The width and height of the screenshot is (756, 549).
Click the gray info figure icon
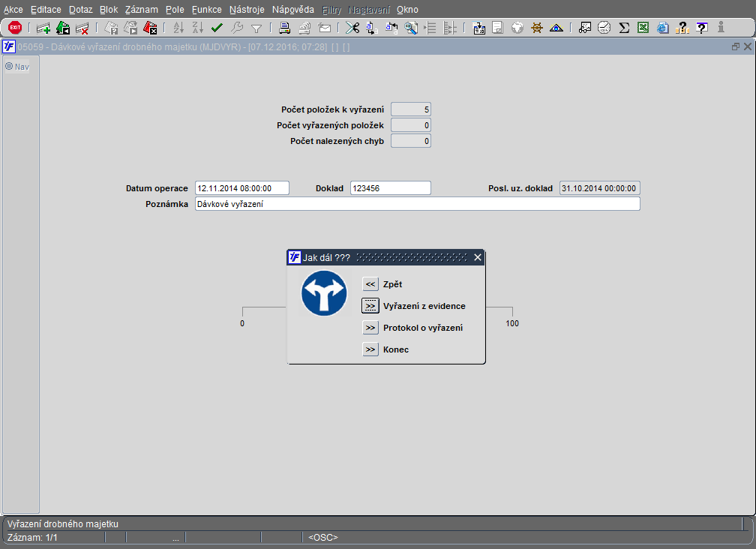pyautogui.click(x=721, y=28)
